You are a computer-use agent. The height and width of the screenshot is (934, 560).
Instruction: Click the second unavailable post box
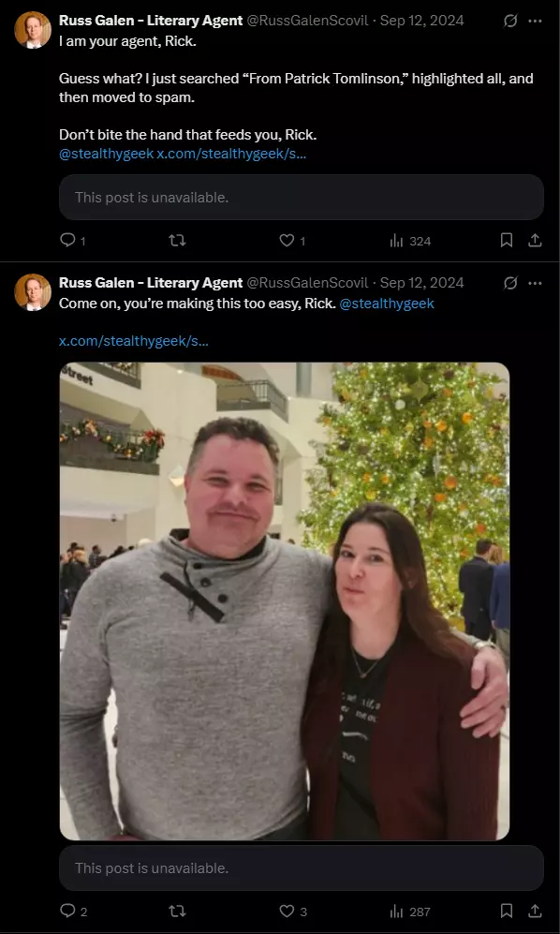[302, 867]
